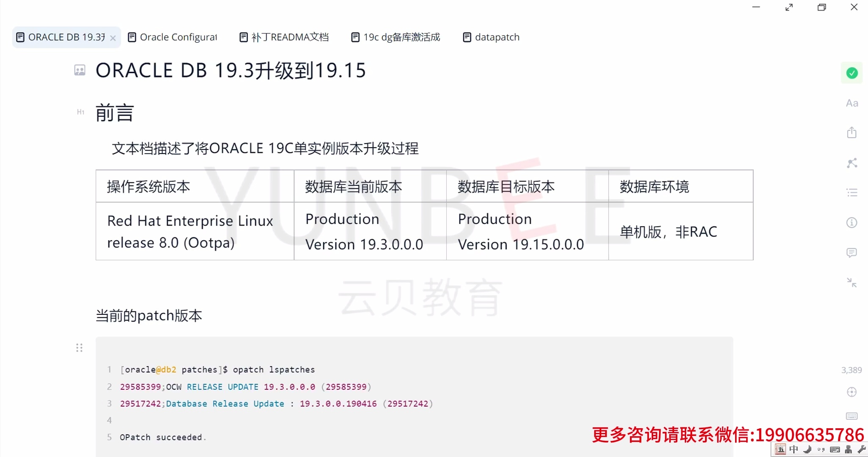Switch to the 补丁READMA文档 tab
This screenshot has width=868, height=457.
point(284,37)
